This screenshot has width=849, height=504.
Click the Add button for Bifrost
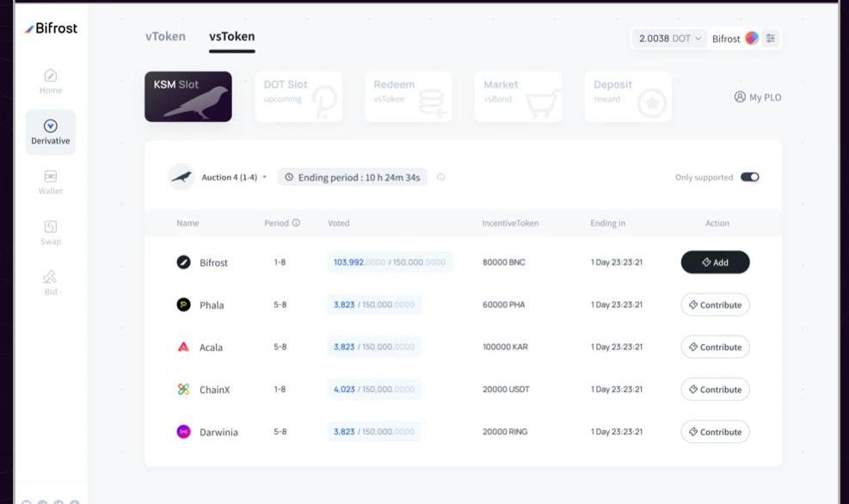click(716, 262)
